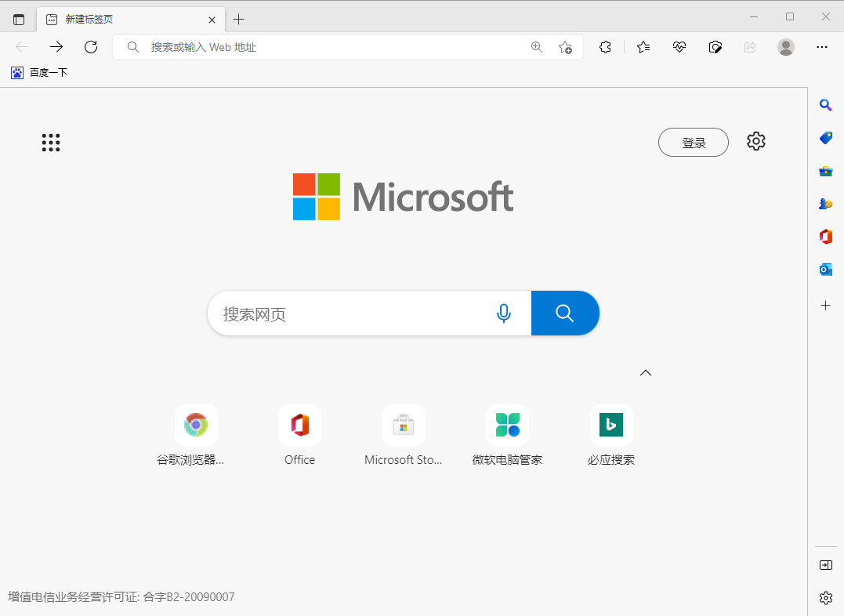844x616 pixels.
Task: Start voice search with microphone
Action: [x=504, y=313]
